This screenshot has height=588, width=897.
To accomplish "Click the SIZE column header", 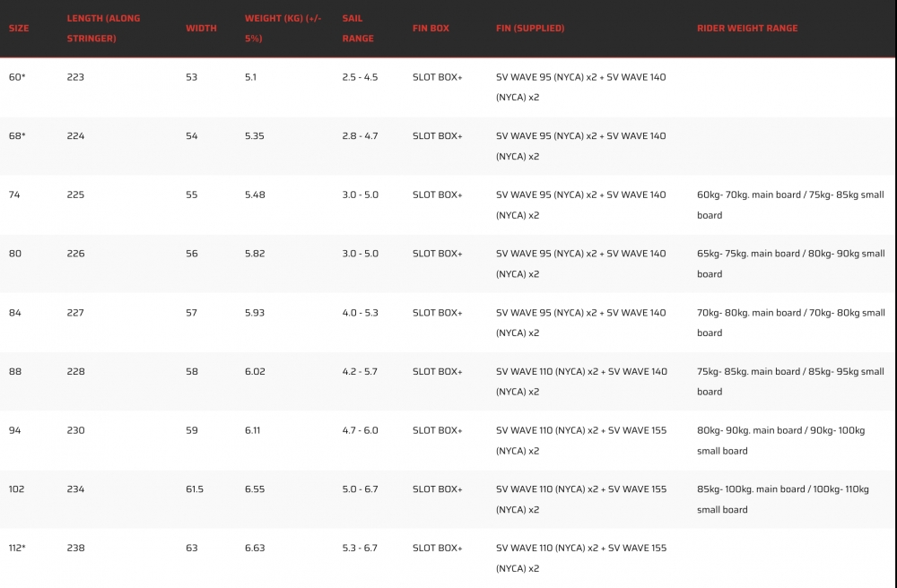I will coord(19,29).
